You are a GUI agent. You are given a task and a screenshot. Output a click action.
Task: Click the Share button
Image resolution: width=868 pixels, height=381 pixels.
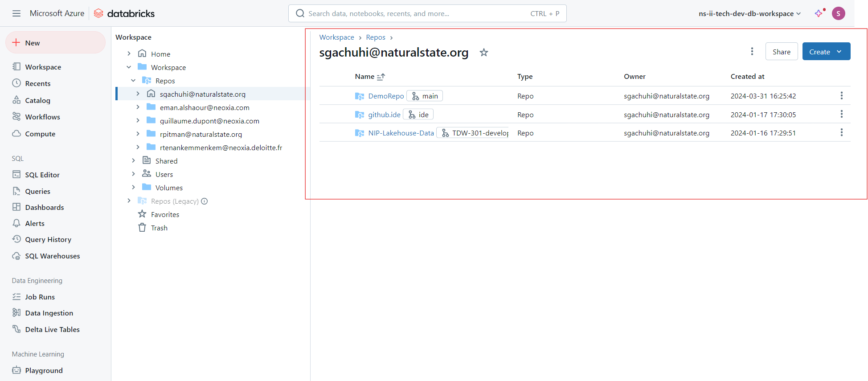point(782,52)
